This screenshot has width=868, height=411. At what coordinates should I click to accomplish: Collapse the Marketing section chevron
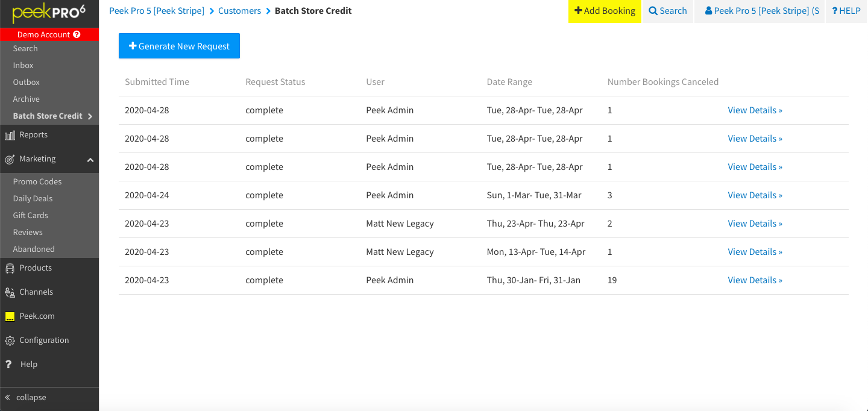click(90, 160)
